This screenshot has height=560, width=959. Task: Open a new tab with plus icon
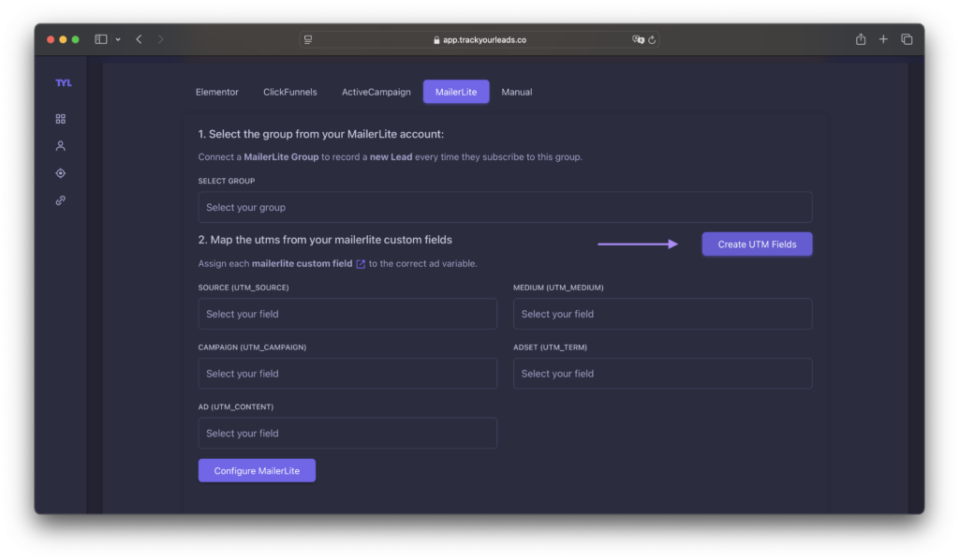tap(883, 39)
